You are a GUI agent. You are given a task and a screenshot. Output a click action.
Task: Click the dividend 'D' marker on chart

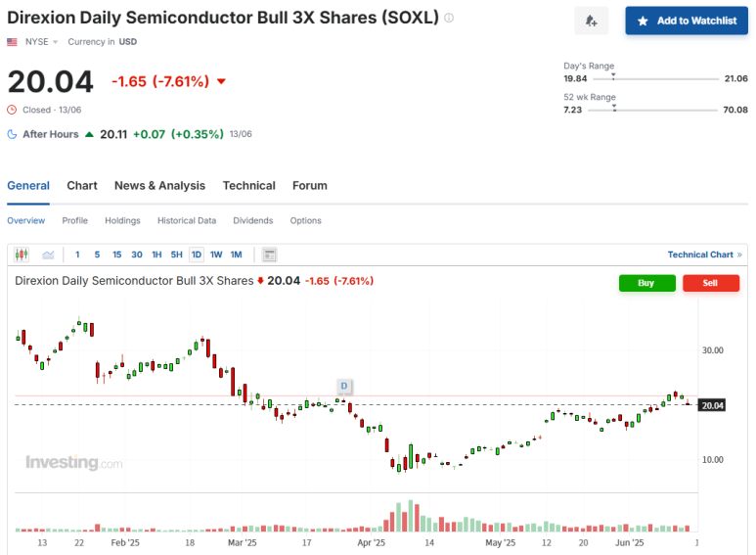344,386
